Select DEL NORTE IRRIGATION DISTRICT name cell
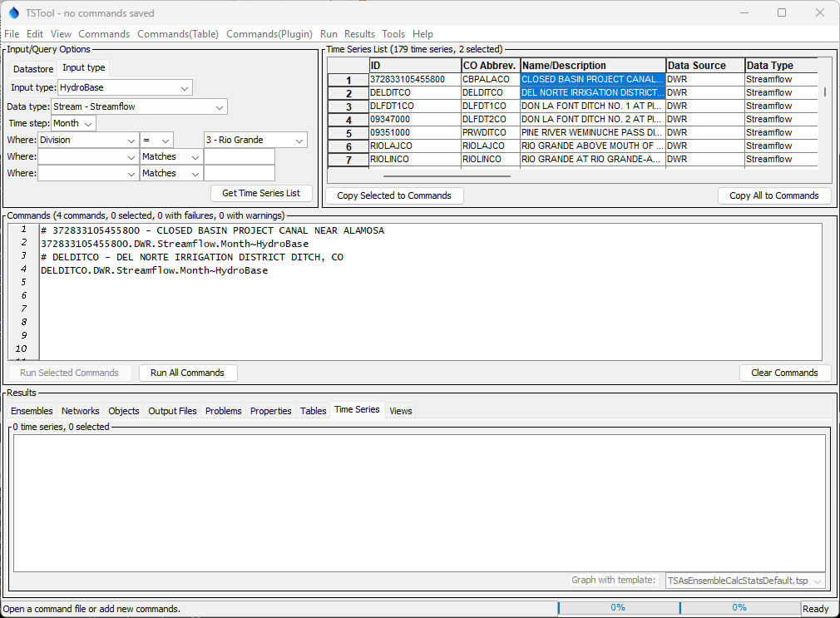The width and height of the screenshot is (840, 618). tap(593, 92)
